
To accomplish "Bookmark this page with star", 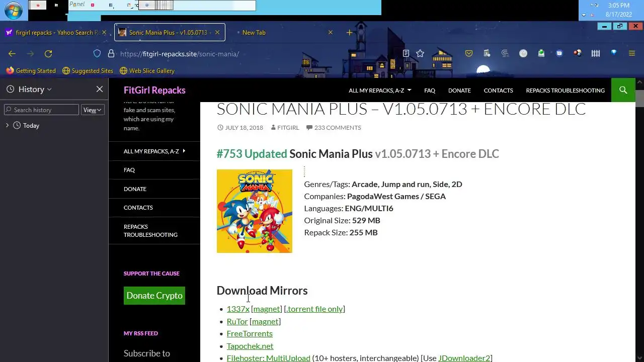I will [420, 53].
